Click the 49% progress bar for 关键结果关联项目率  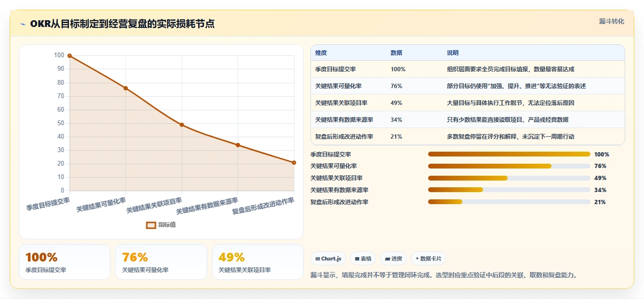tap(509, 178)
